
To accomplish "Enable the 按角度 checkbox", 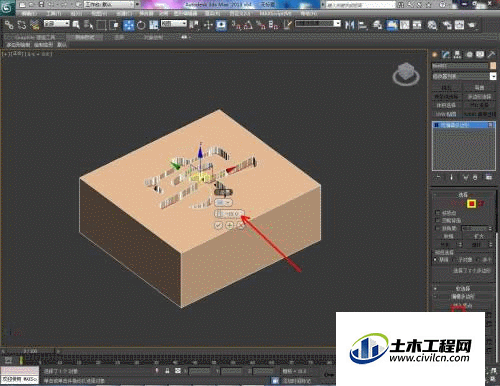I will tap(438, 228).
